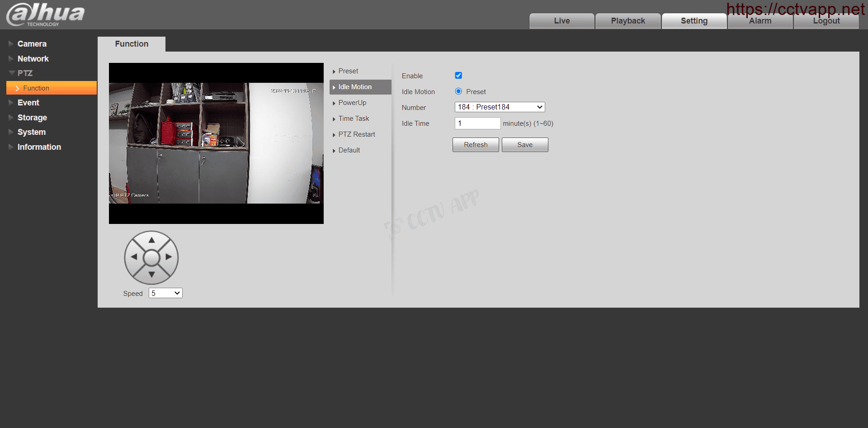The width and height of the screenshot is (868, 428).
Task: Expand the Network menu section
Action: (x=33, y=59)
